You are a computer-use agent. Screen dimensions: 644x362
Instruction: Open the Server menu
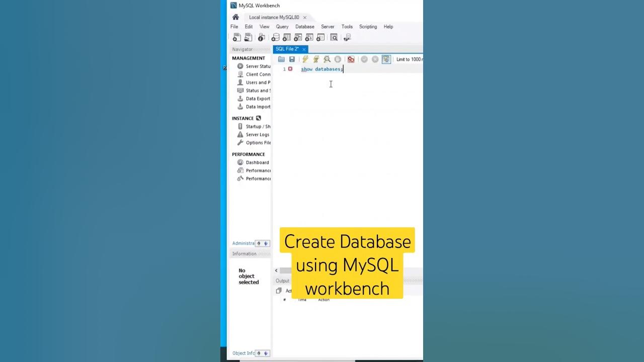click(328, 27)
